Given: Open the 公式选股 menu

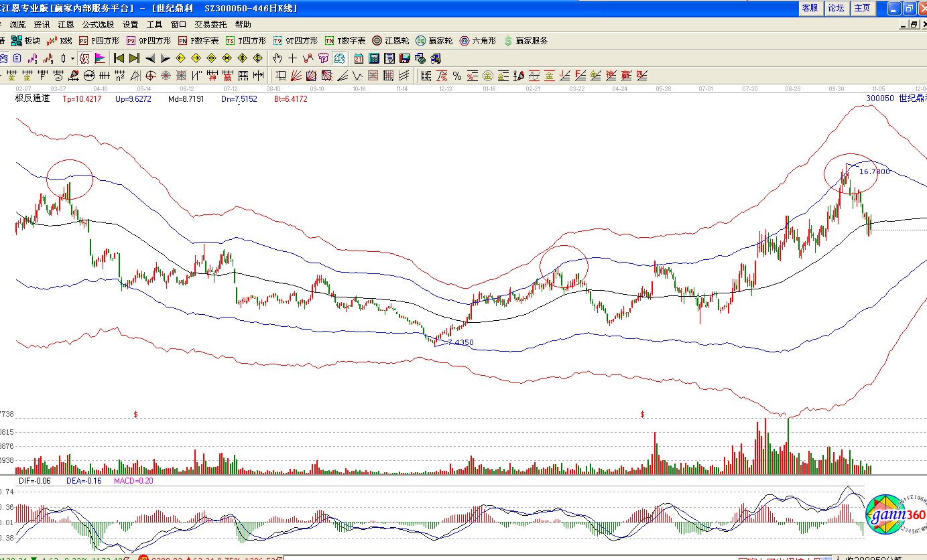Looking at the screenshot, I should (x=98, y=25).
